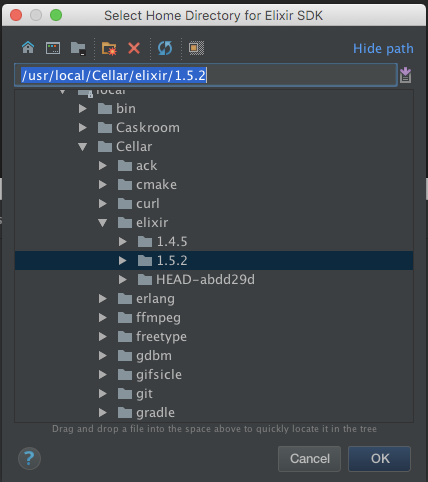Go to the Home directory icon
428x482 pixels.
(28, 48)
